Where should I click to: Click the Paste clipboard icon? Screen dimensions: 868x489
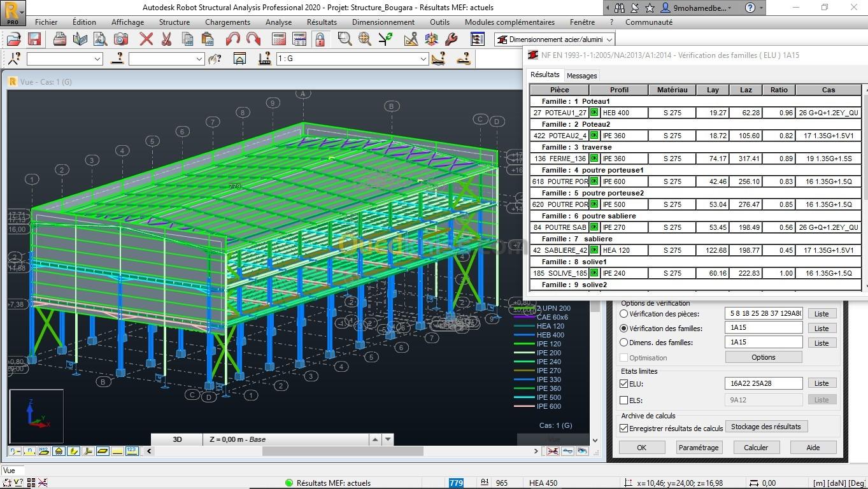pos(207,39)
